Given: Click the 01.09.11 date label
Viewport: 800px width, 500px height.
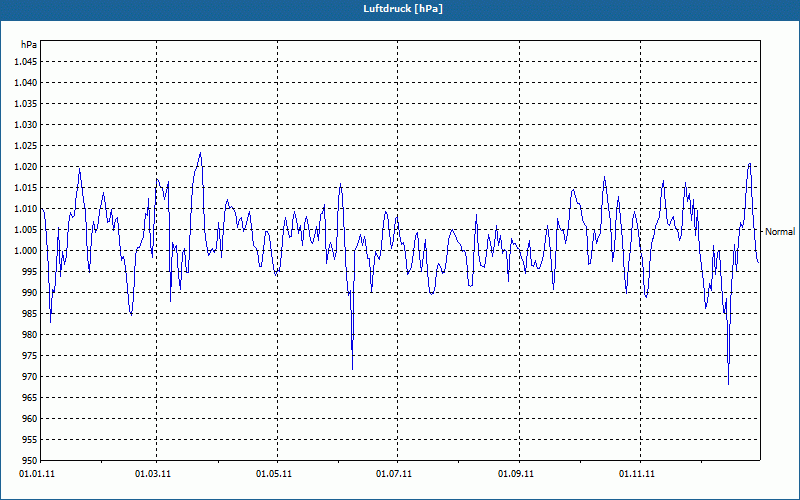Looking at the screenshot, I should [x=516, y=474].
